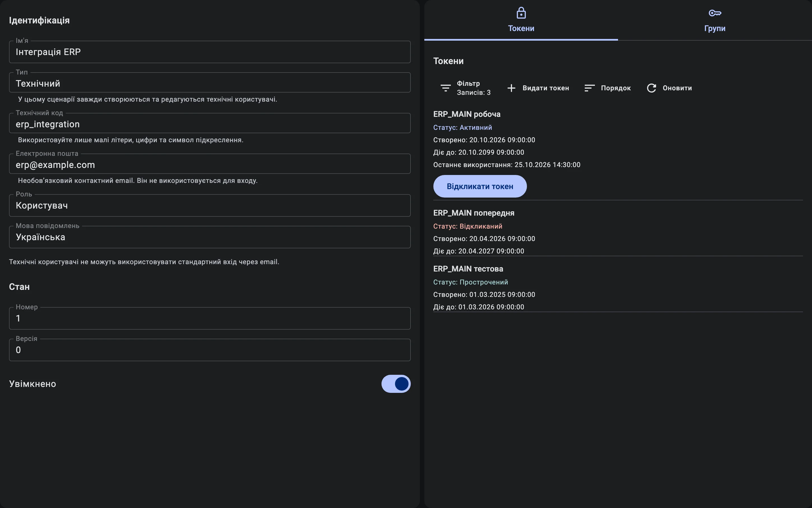Click the Увімкнено label text
Viewport: 812px width, 508px height.
(x=32, y=384)
